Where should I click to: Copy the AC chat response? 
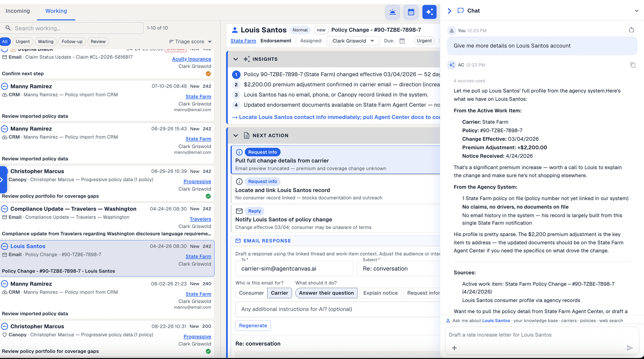tap(633, 65)
